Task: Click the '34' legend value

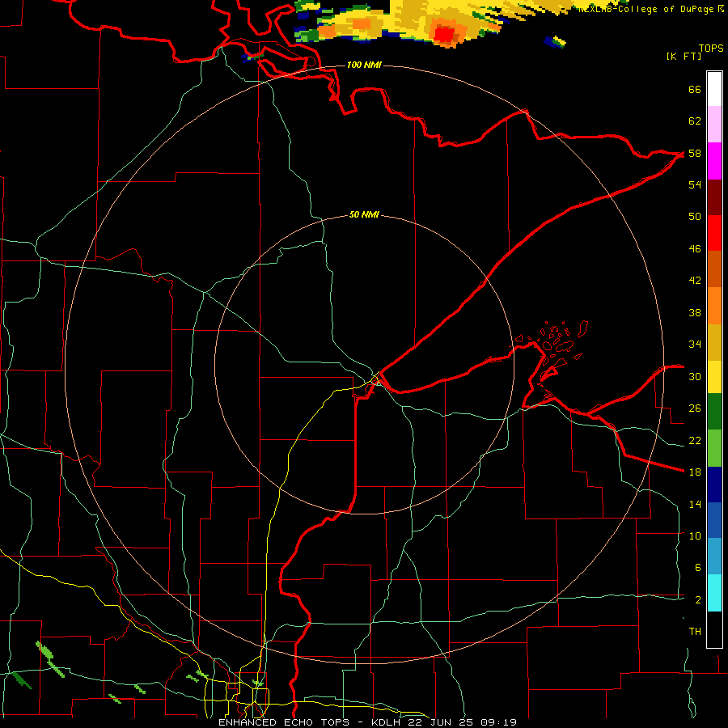Action: pos(695,345)
